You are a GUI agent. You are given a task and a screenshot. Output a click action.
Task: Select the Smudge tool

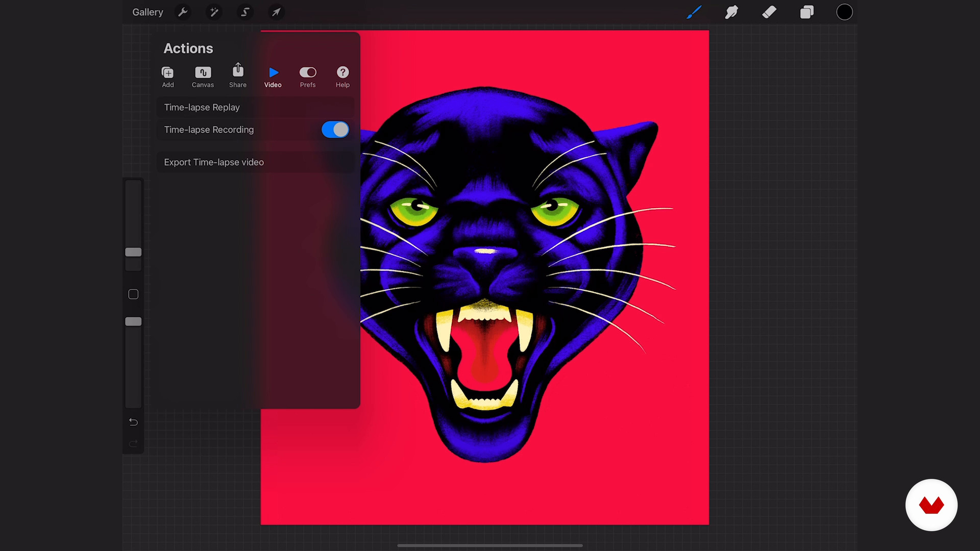pos(731,12)
